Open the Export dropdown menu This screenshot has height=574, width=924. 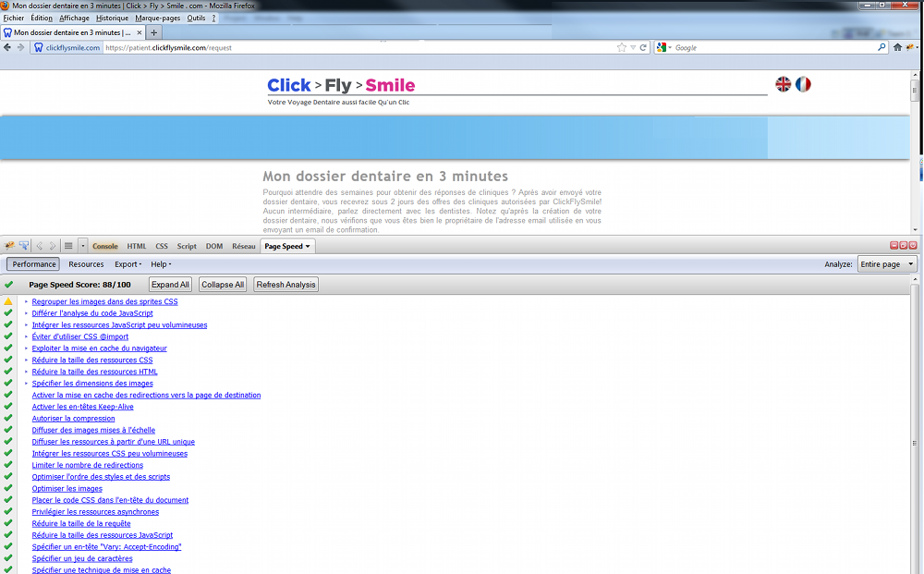tap(128, 264)
